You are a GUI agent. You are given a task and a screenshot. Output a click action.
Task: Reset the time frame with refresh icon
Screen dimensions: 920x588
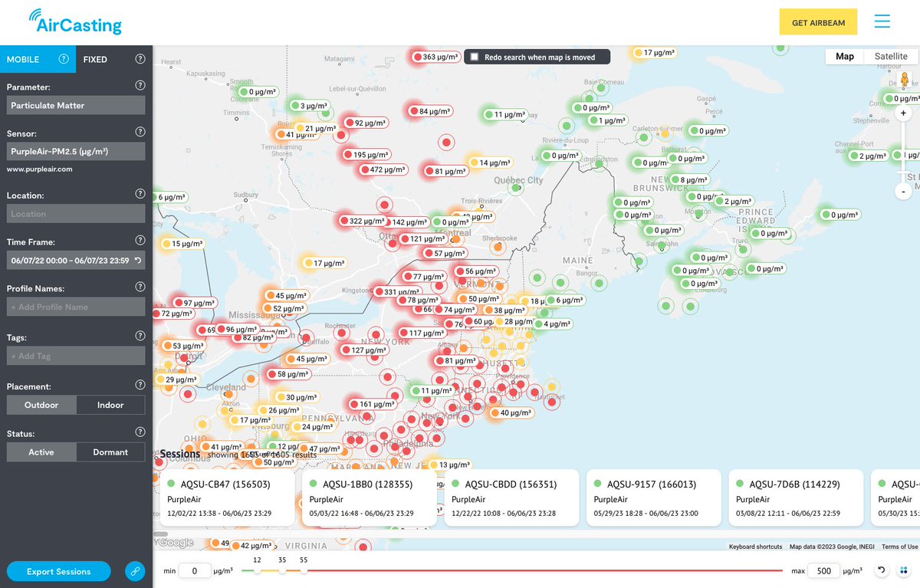(x=138, y=261)
